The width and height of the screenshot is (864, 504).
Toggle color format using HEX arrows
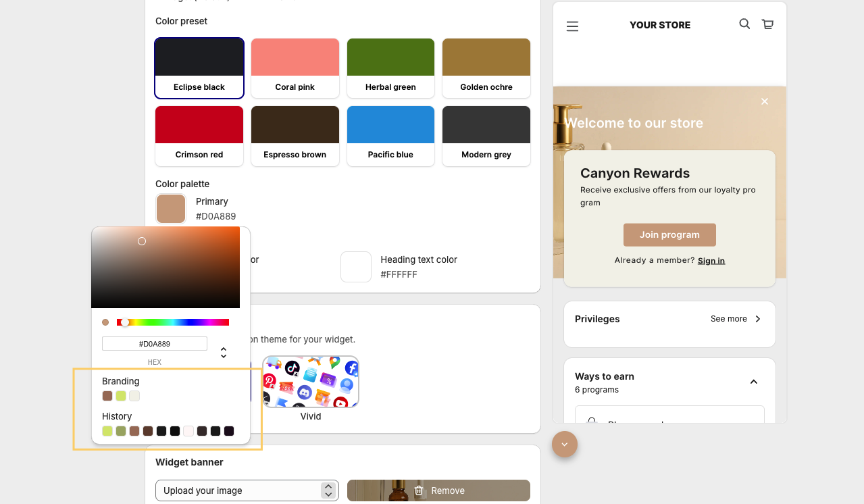pos(224,353)
